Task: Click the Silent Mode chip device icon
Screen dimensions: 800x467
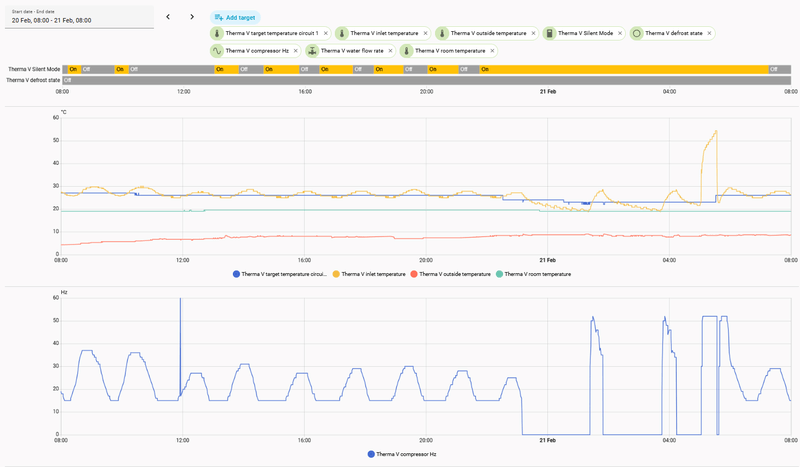Action: click(549, 33)
